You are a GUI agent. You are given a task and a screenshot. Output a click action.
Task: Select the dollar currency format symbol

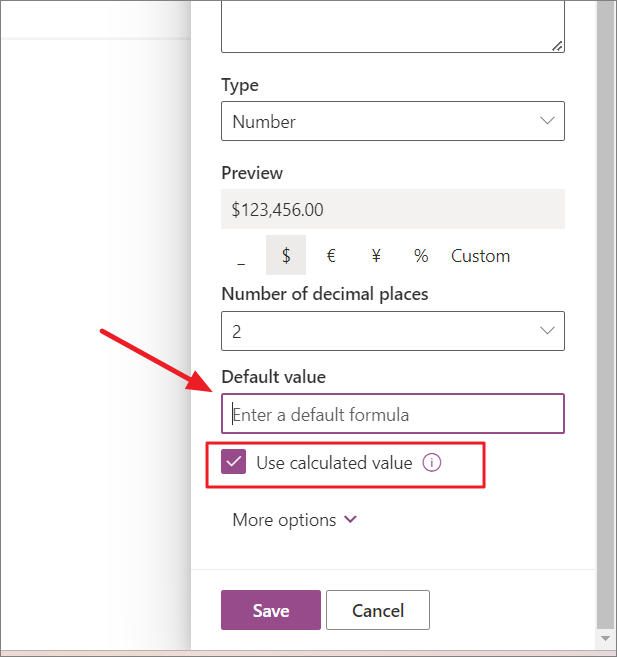(x=286, y=256)
